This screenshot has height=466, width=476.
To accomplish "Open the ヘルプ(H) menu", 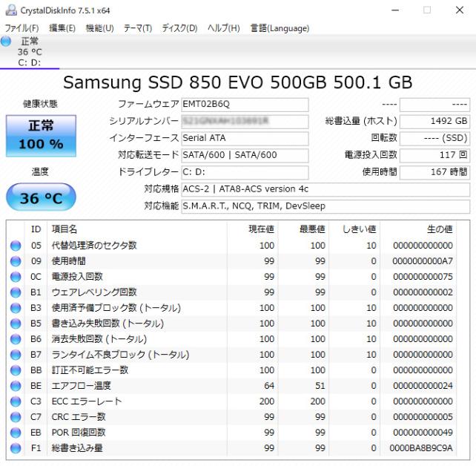I will point(224,28).
